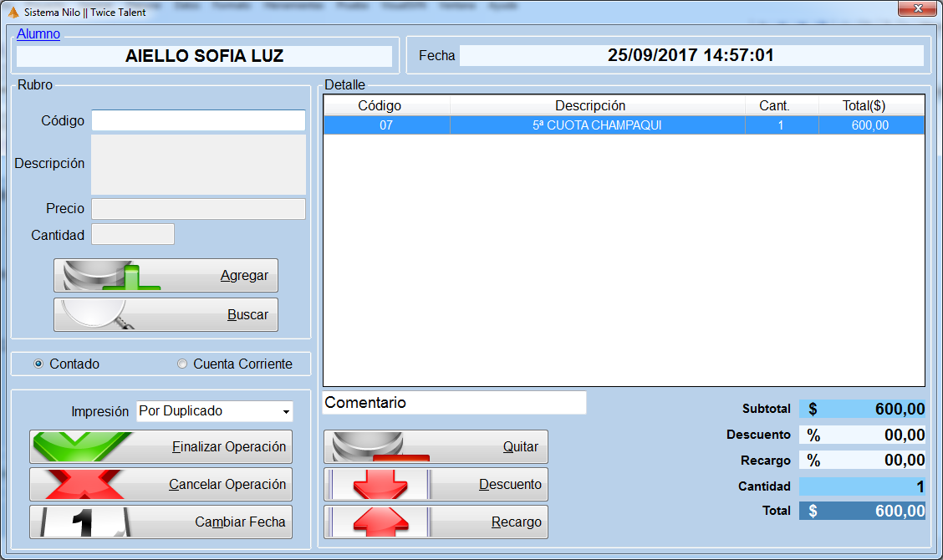The width and height of the screenshot is (943, 560).
Task: Click the calendar icon on Cambiar Fecha
Action: [84, 522]
